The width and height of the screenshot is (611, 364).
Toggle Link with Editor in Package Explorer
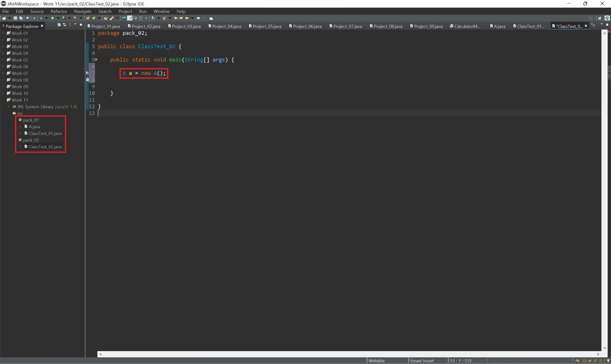pyautogui.click(x=64, y=25)
